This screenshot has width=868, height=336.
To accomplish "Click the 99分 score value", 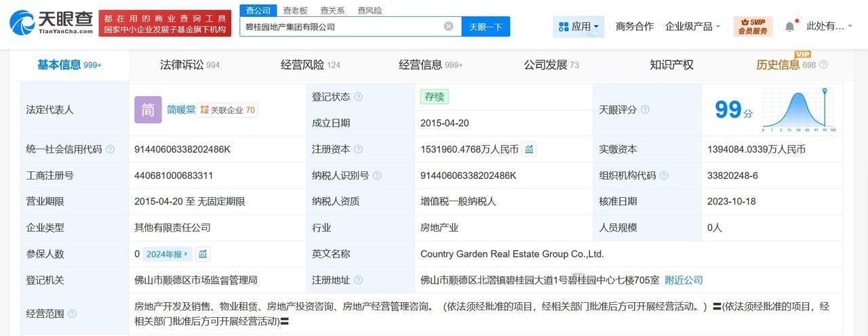I will point(734,110).
